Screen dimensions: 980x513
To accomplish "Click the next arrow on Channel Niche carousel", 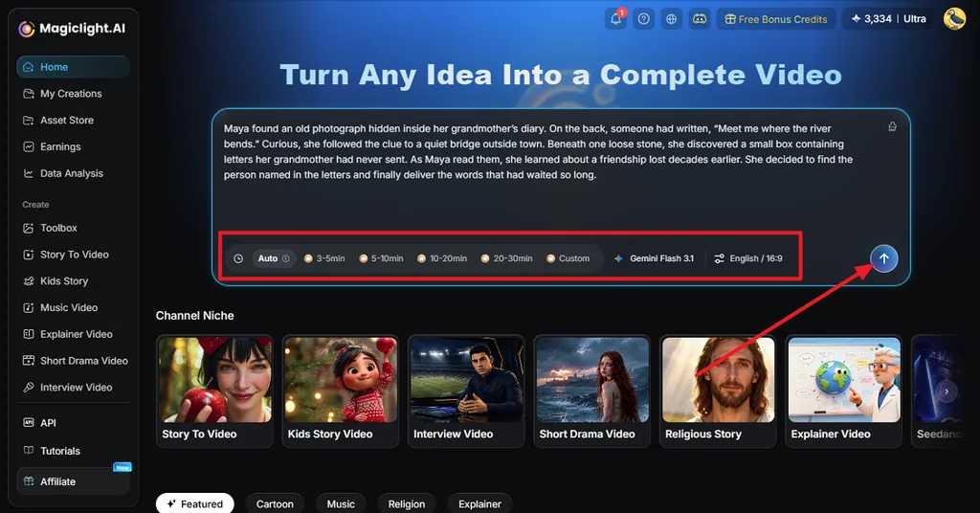I will [947, 391].
